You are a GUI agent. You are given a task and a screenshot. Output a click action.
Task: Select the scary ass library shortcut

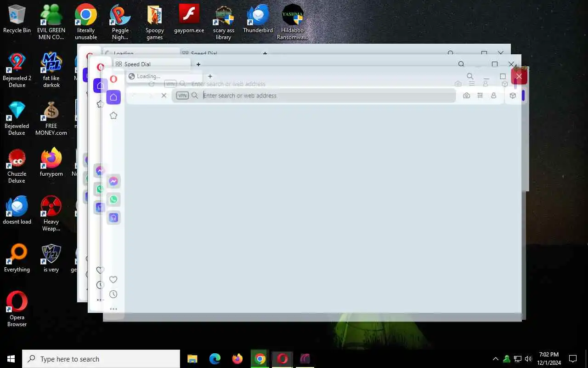[224, 22]
